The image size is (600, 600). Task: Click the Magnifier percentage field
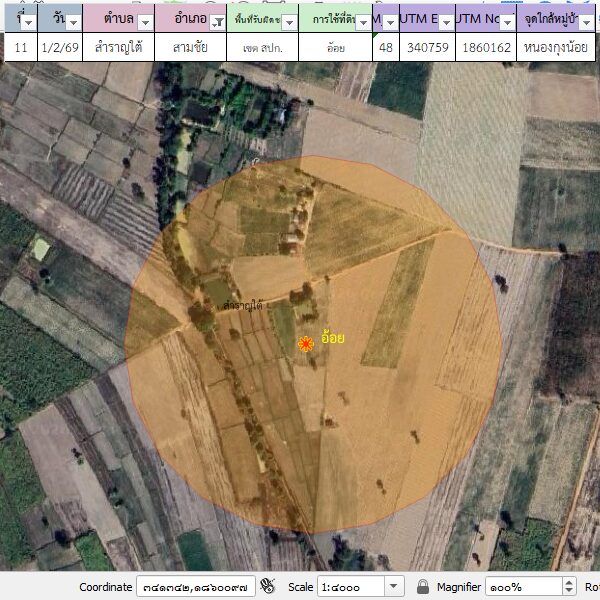[x=520, y=587]
